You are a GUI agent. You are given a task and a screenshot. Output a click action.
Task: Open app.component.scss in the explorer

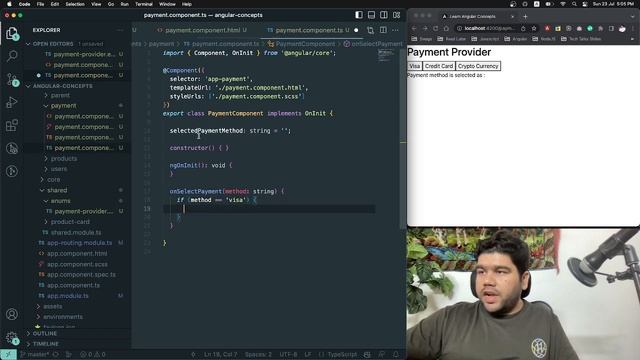(77, 264)
